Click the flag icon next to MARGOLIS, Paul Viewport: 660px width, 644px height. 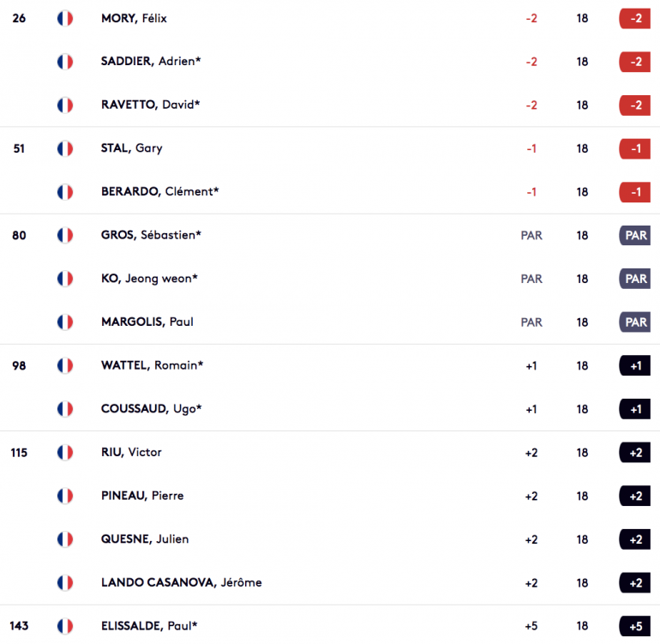[65, 322]
